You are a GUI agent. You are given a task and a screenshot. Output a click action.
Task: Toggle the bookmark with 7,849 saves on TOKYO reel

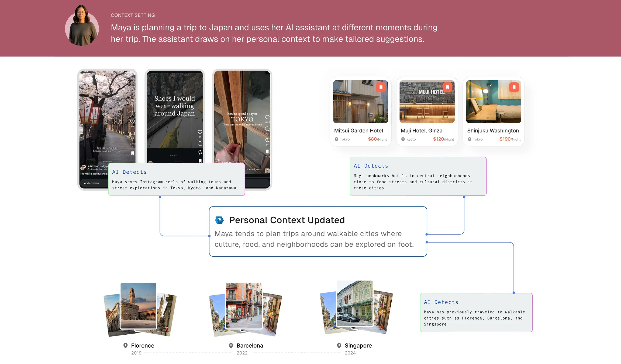[267, 152]
